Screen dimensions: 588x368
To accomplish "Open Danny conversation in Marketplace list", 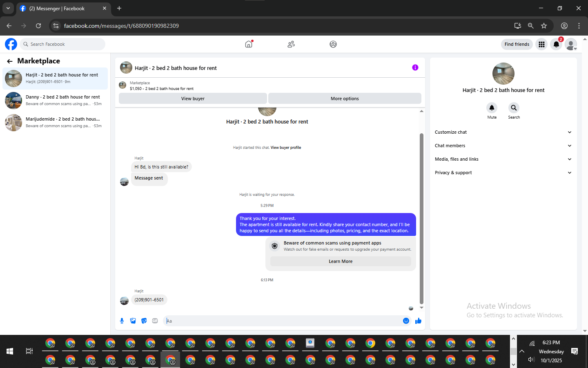I will [55, 100].
